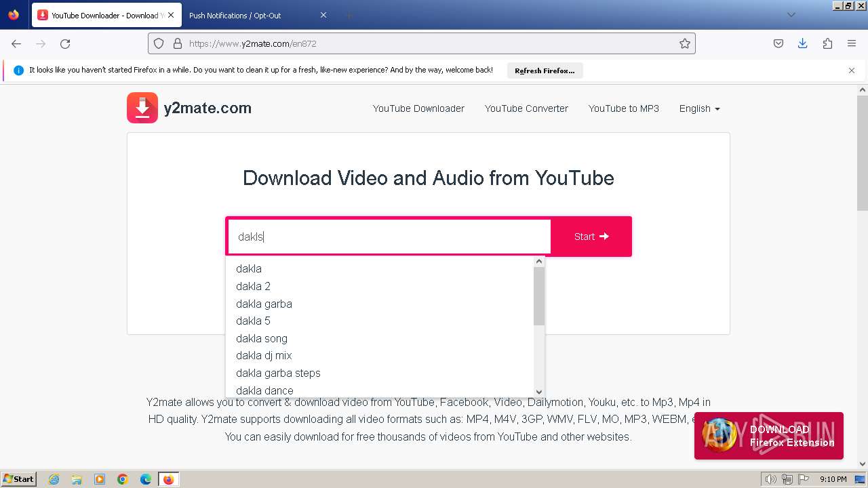Select the 'dakla garba steps' suggestion
Viewport: 868px width, 488px height.
[380, 373]
